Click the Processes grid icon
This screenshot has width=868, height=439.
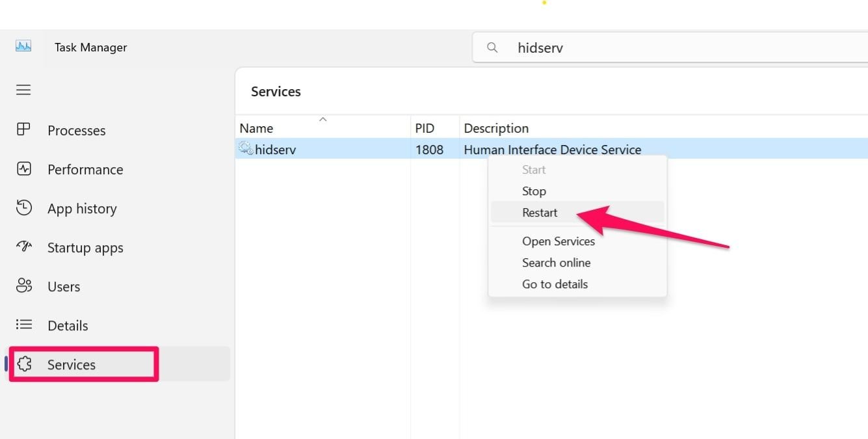click(x=23, y=129)
